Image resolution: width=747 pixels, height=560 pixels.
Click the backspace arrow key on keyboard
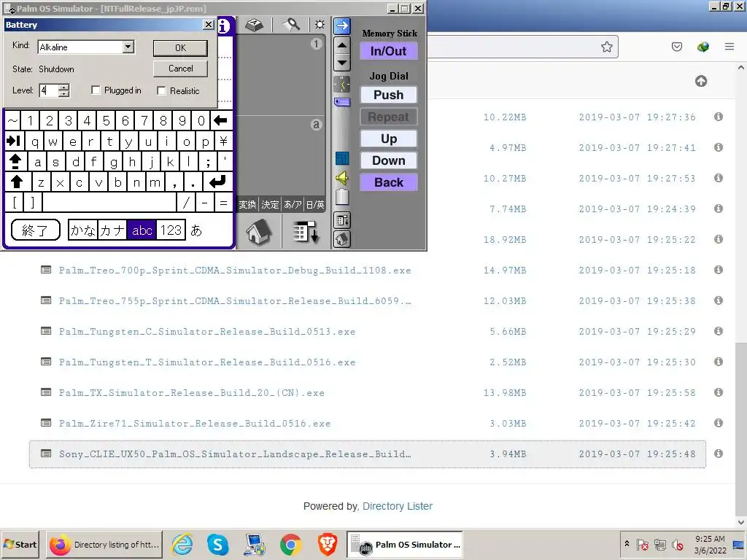(220, 120)
